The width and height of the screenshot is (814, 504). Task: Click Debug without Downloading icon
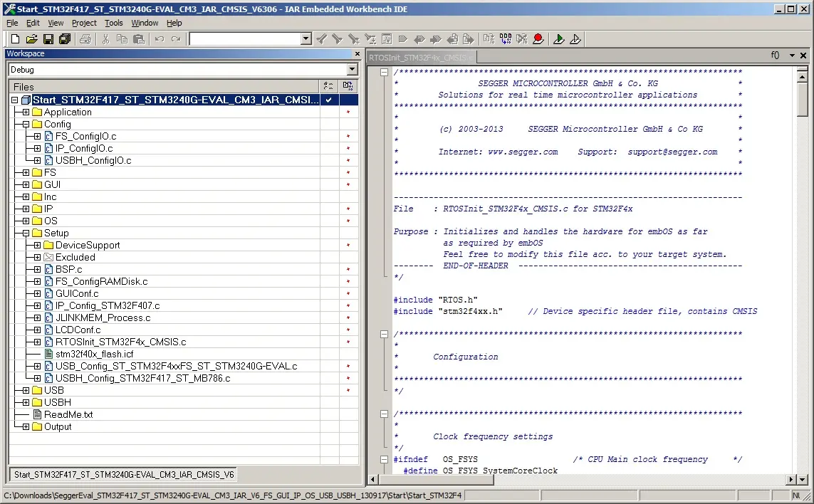point(575,39)
